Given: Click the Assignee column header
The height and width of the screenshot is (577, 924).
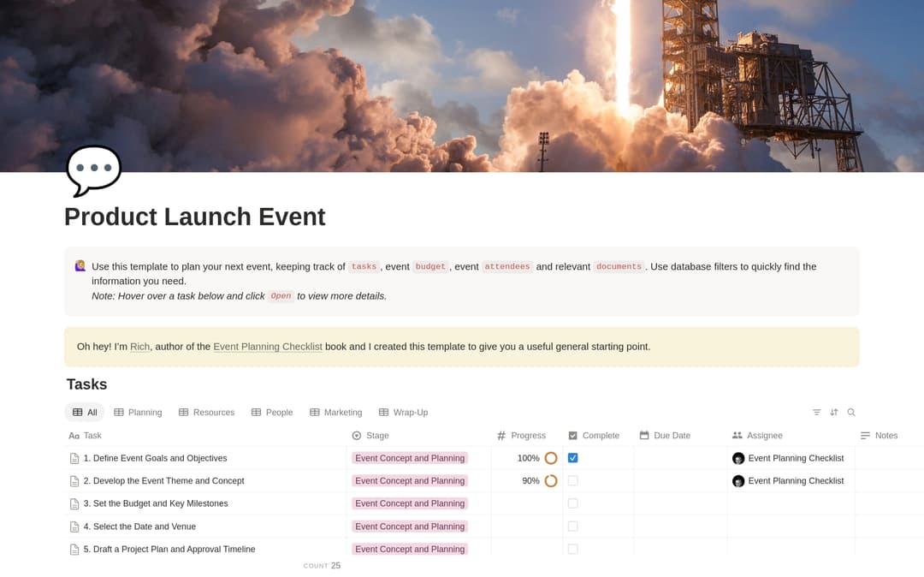Looking at the screenshot, I should point(757,436).
